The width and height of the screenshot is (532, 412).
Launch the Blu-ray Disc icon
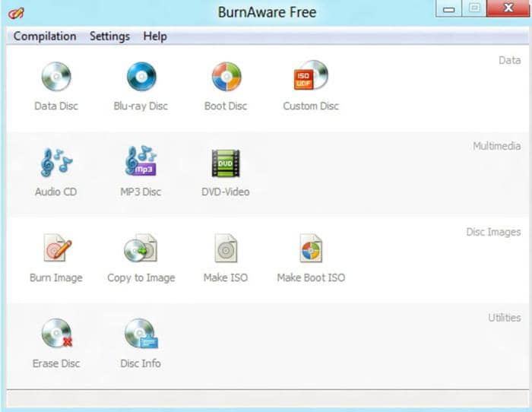[141, 77]
